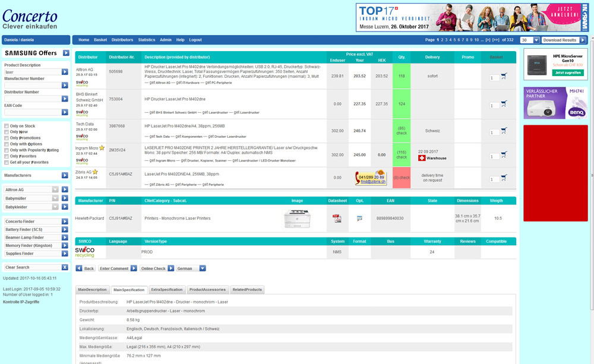594x364 pixels.
Task: Launch the Supplies Finder arrow
Action: tap(65, 254)
